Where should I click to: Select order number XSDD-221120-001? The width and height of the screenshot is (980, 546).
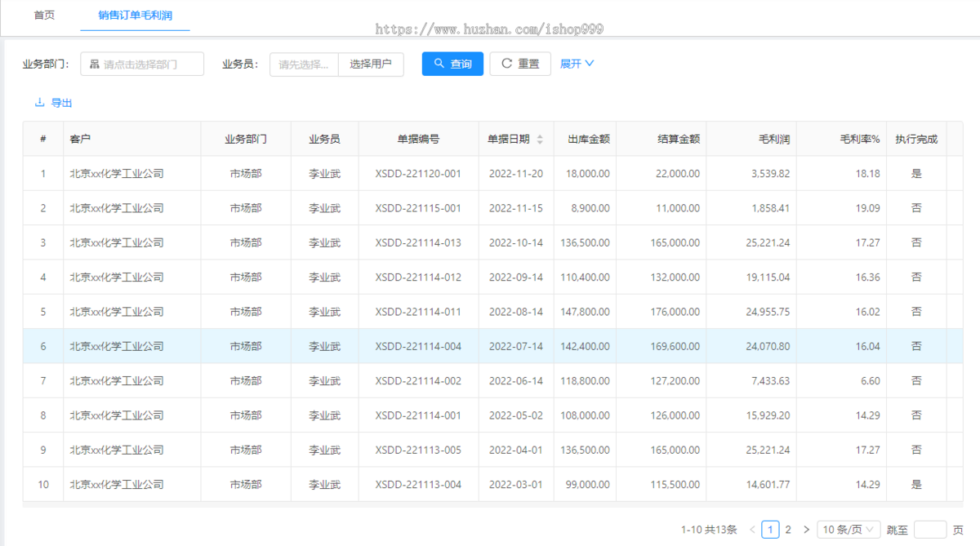pos(418,174)
